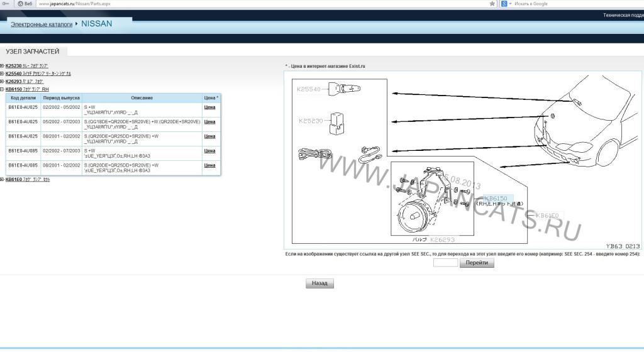Click the fog lamp connector wire drawing
Screen dimensions: 644x352
click(x=370, y=155)
